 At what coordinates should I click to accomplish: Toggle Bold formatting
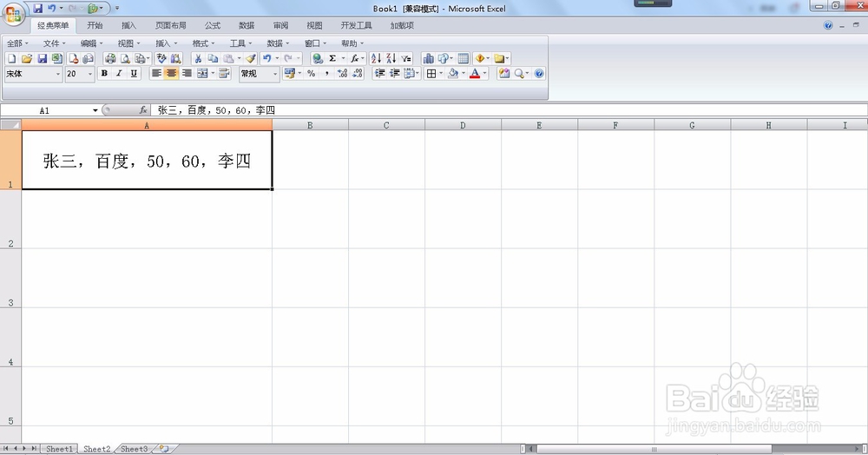coord(104,73)
